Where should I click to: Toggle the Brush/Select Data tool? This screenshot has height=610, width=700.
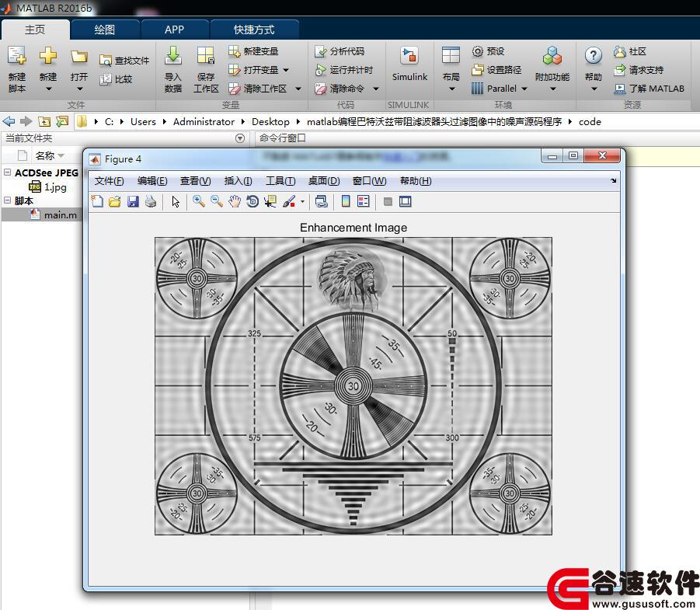(289, 201)
